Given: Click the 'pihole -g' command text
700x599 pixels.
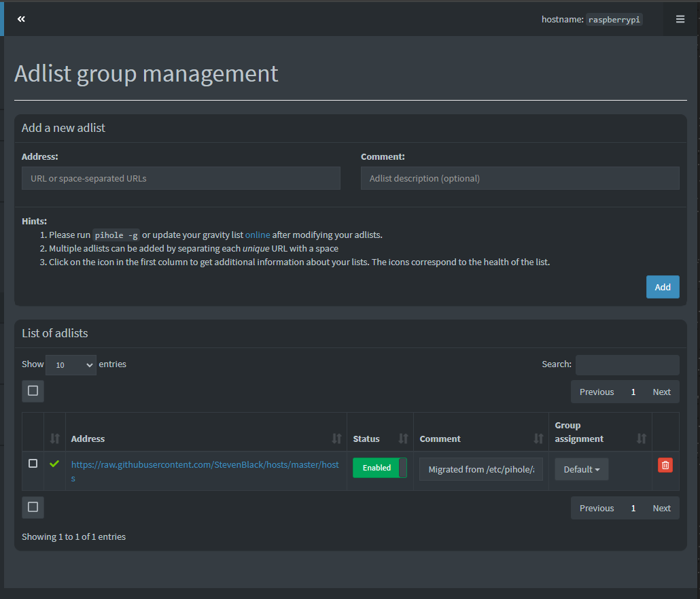Looking at the screenshot, I should tap(116, 235).
